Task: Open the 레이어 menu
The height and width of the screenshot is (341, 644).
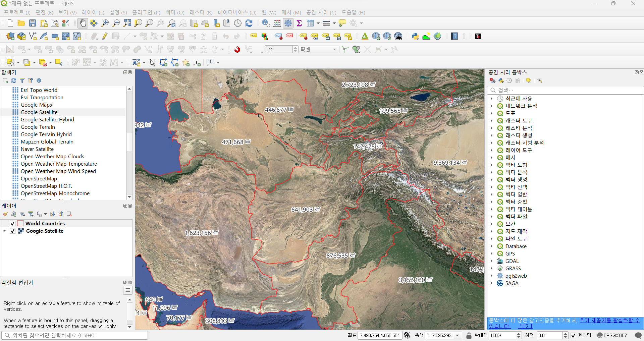Action: 93,12
